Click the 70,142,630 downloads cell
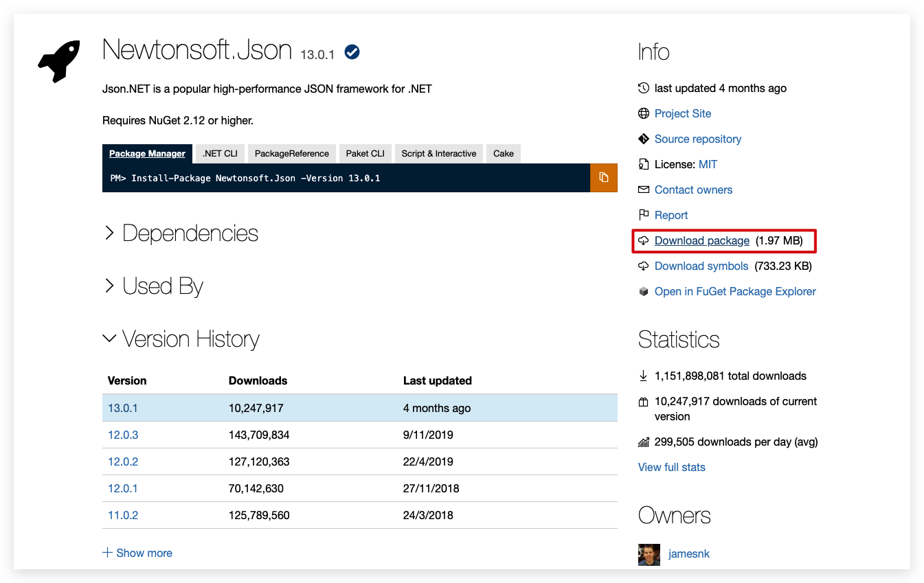The height and width of the screenshot is (583, 924). pos(256,488)
